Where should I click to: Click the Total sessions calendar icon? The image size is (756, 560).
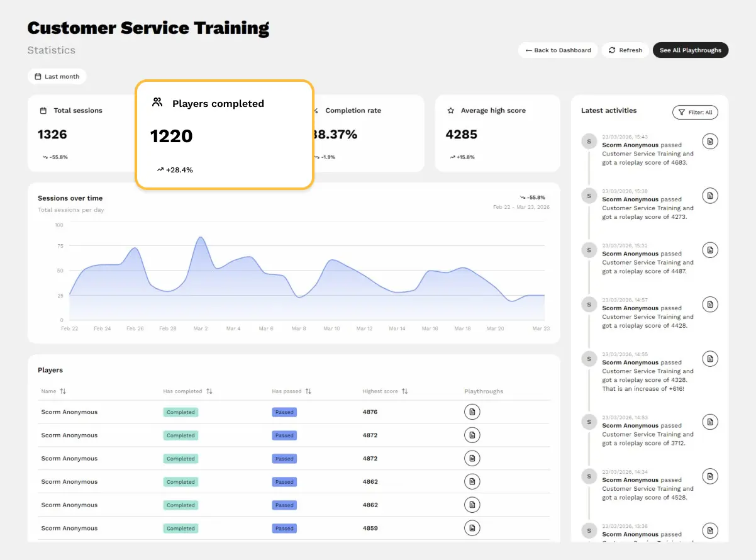point(43,110)
